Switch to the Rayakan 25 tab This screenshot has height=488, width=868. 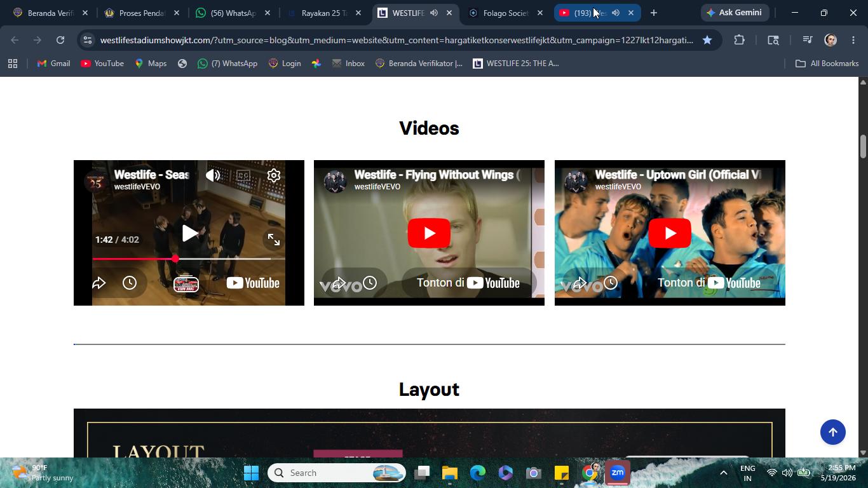pyautogui.click(x=324, y=13)
